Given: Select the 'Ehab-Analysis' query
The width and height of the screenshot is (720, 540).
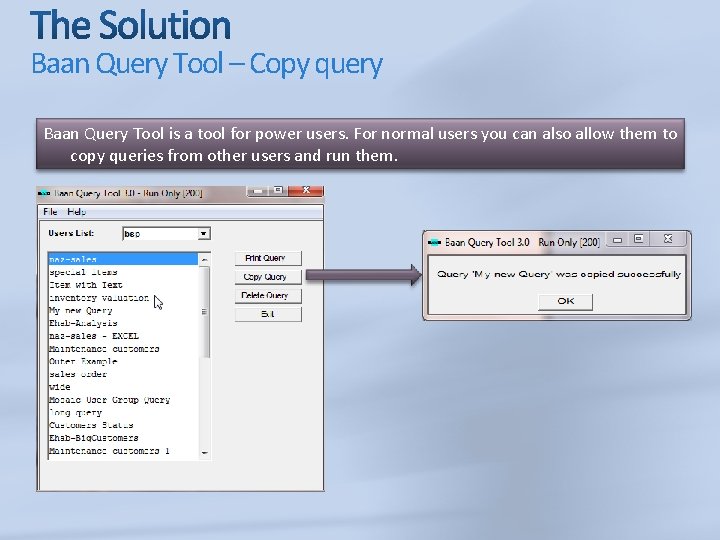Looking at the screenshot, I should (123, 323).
